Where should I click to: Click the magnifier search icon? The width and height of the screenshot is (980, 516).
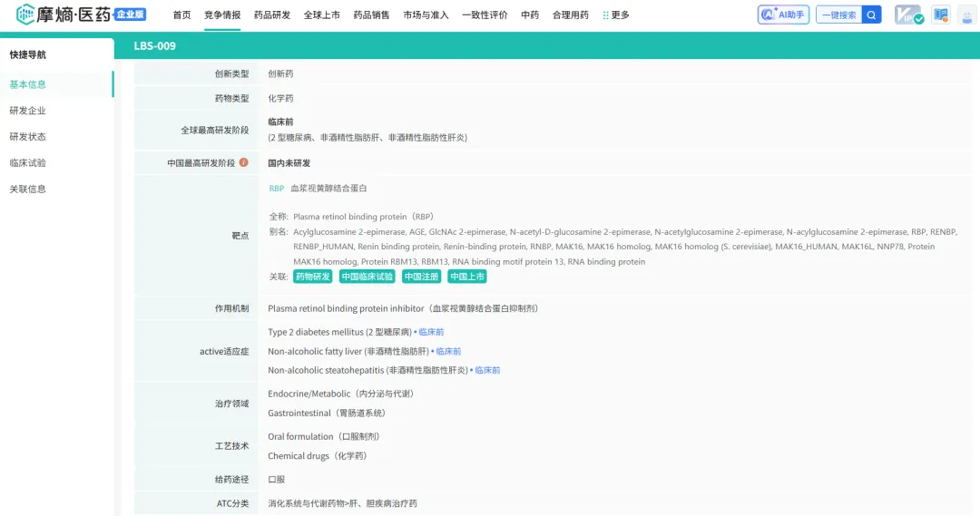pos(871,15)
